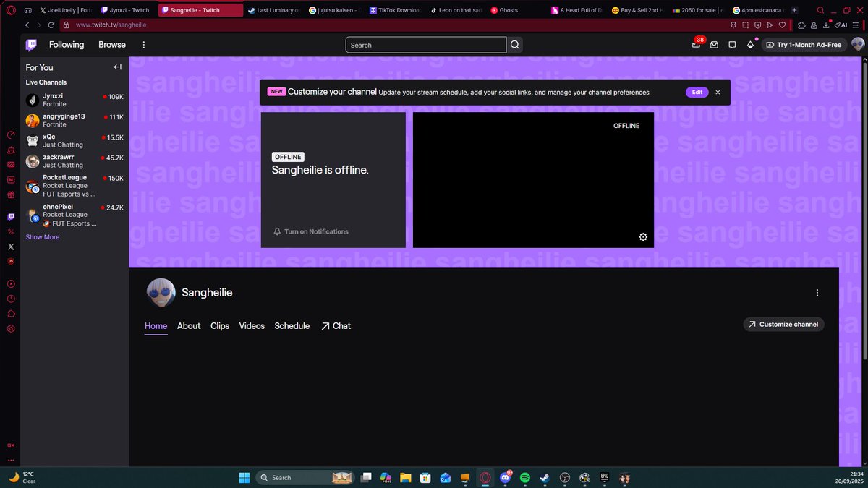868x488 pixels.
Task: Pop out the Chat tab
Action: 336,326
